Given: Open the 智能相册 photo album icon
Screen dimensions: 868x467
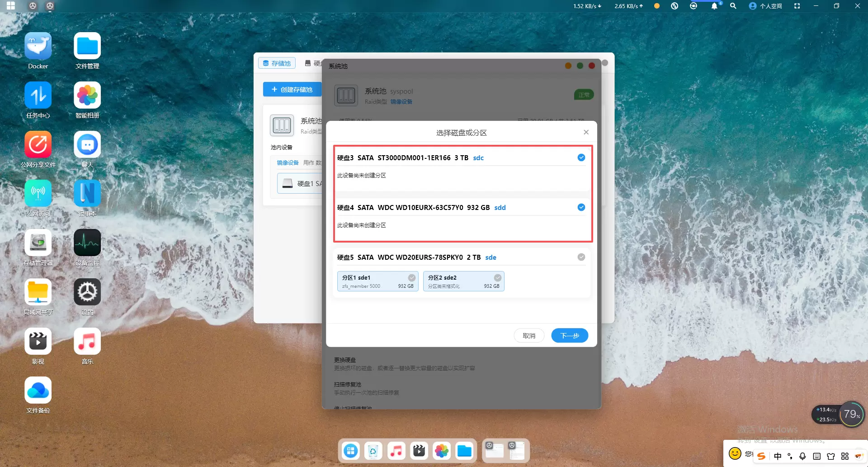Looking at the screenshot, I should tap(87, 95).
